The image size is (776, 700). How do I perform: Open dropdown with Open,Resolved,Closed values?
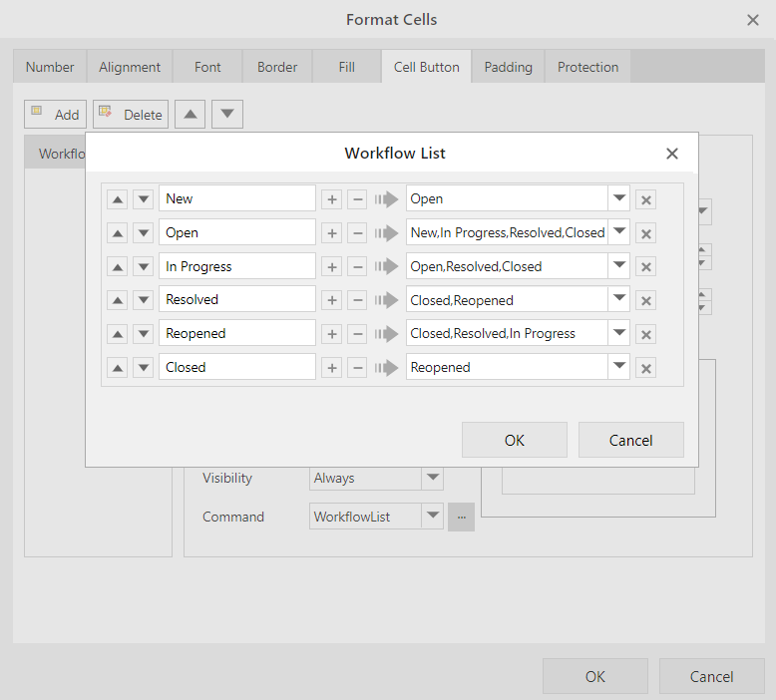click(619, 266)
